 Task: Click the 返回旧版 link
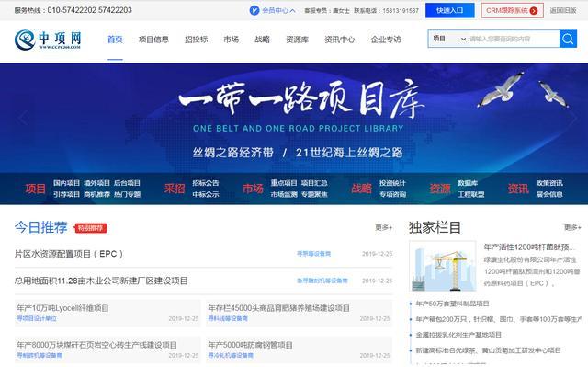[563, 10]
